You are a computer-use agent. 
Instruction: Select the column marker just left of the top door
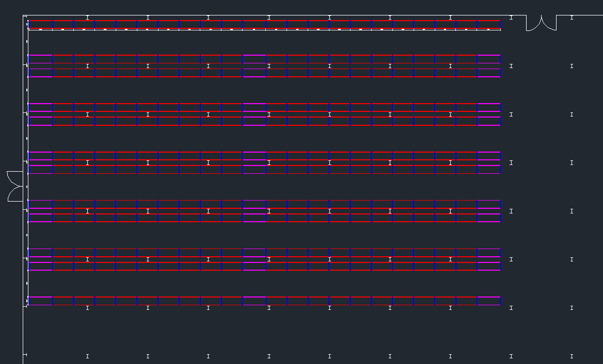pos(511,18)
